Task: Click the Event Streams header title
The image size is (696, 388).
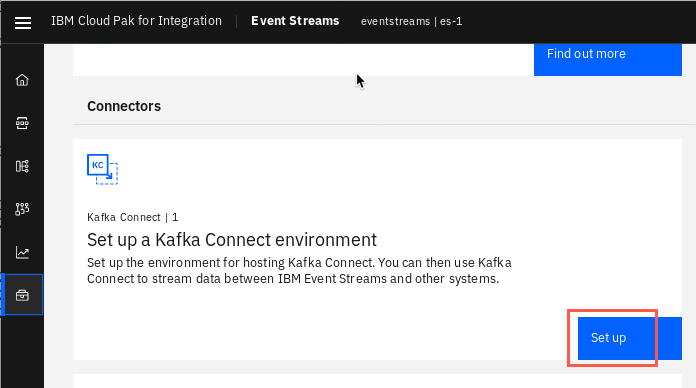Action: [295, 21]
